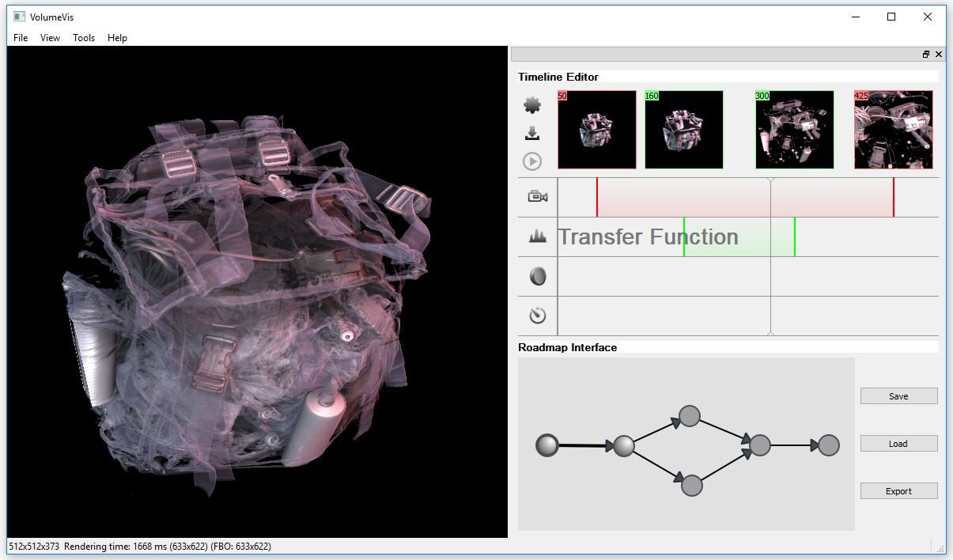Open keyframe thumbnail labeled 160
The height and width of the screenshot is (560, 953).
point(684,130)
